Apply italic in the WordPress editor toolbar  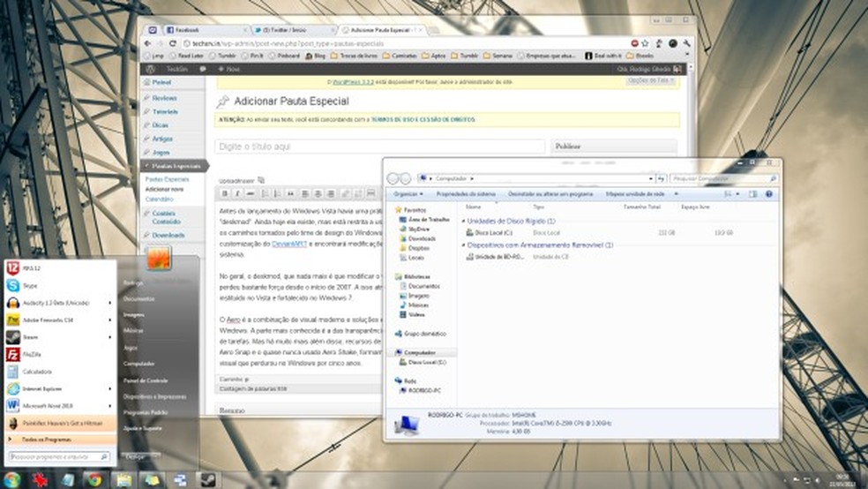point(237,193)
